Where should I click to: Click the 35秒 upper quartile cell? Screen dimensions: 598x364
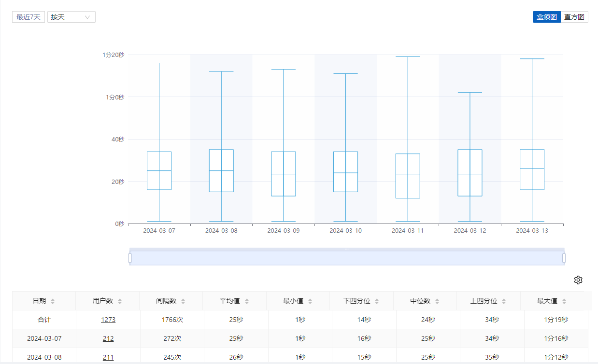[x=492, y=357]
